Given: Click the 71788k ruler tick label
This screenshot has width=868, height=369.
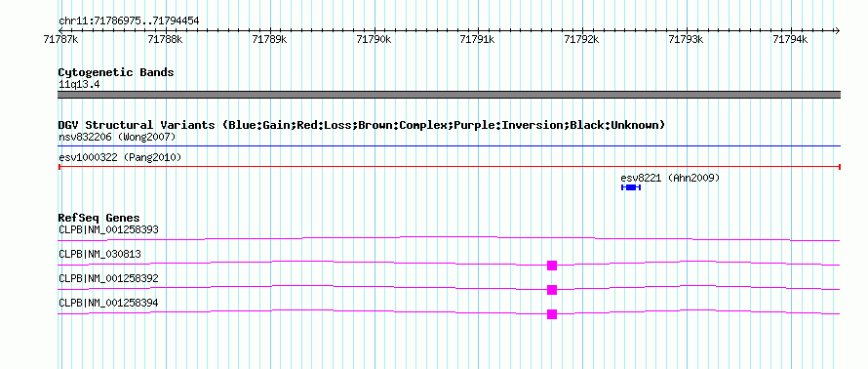Looking at the screenshot, I should coord(165,39).
